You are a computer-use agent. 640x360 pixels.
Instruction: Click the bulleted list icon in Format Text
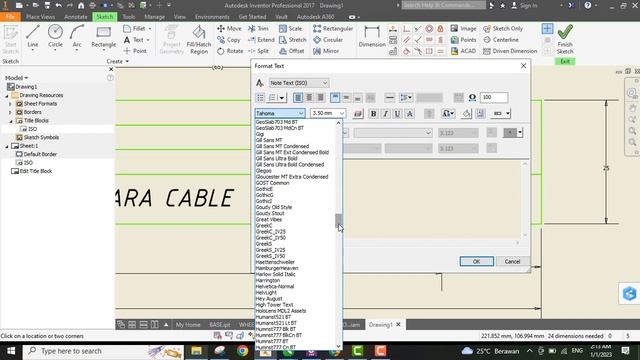260,98
